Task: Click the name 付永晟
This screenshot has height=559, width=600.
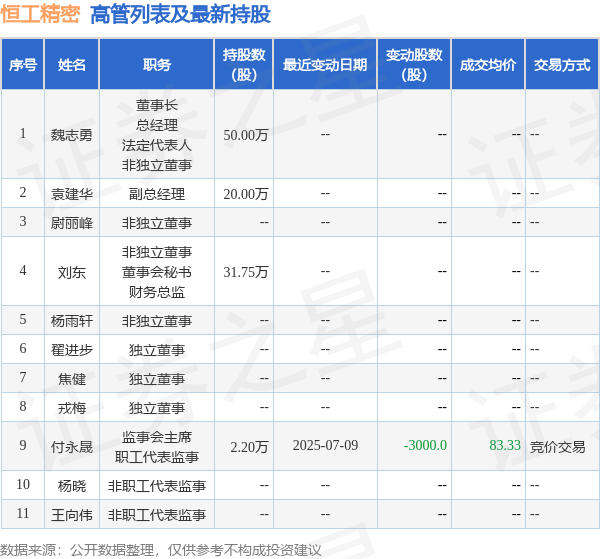Action: pos(72,447)
